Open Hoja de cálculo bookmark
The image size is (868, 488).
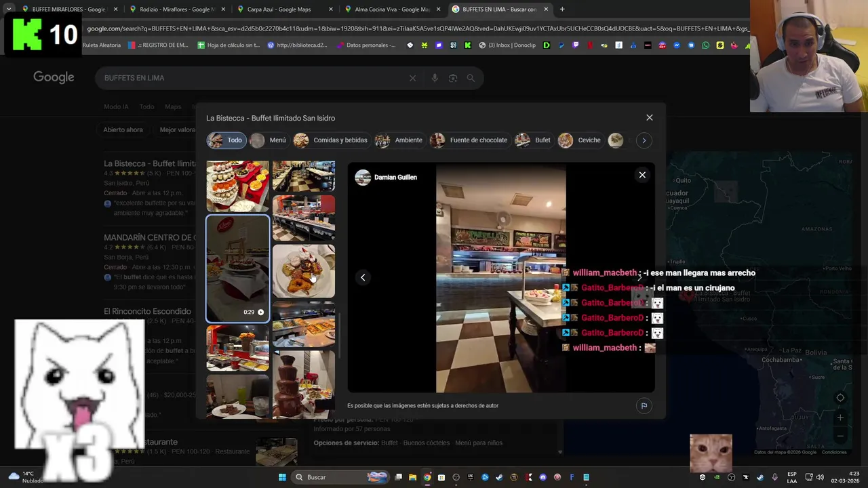229,45
